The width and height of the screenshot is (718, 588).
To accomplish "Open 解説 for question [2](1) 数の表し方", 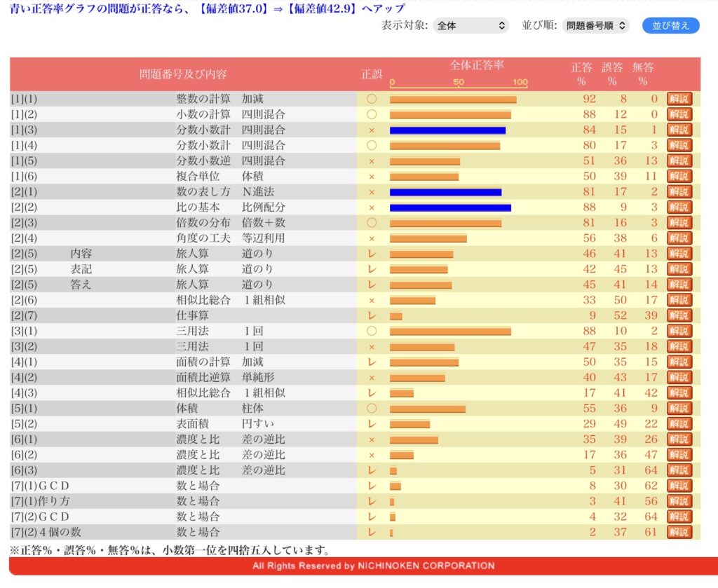I will pos(679,191).
